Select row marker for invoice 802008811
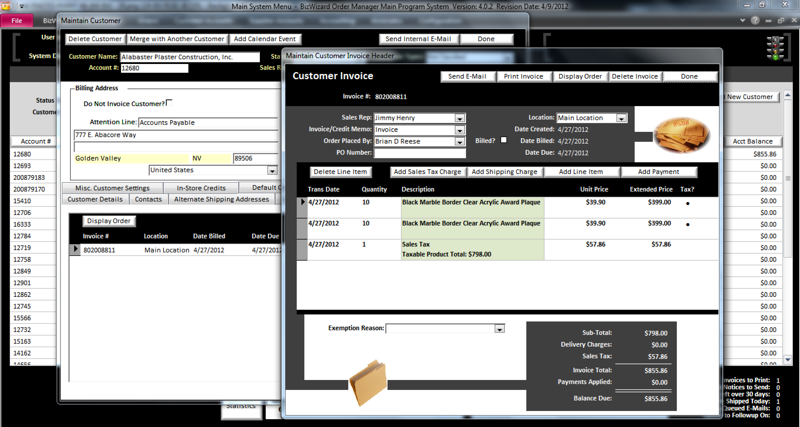Image resolution: width=800 pixels, height=427 pixels. pos(73,249)
